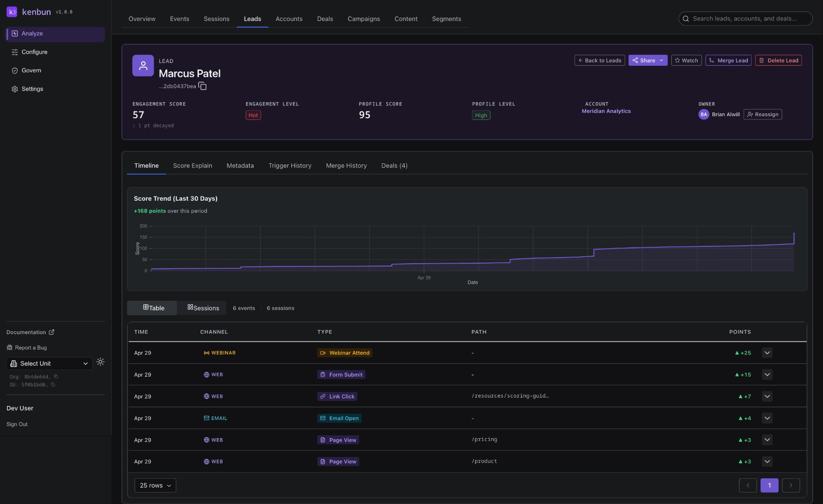Open the 25 rows page size dropdown
Screen dimensions: 823x504
click(x=155, y=485)
